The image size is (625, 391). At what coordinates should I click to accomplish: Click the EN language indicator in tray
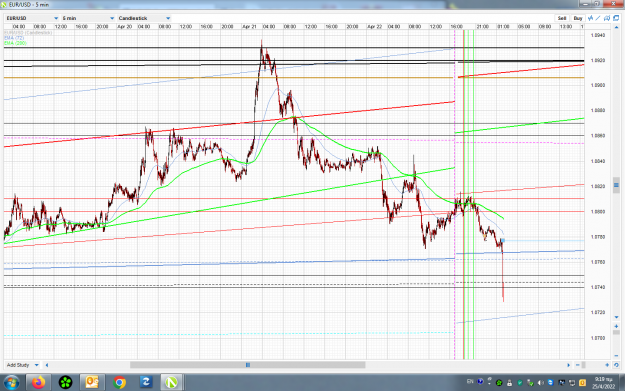point(470,381)
